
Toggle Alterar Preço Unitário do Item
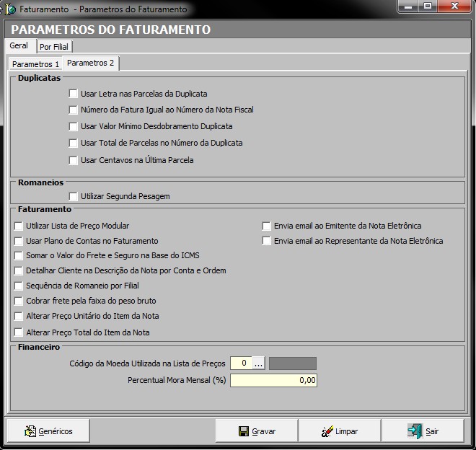click(18, 316)
